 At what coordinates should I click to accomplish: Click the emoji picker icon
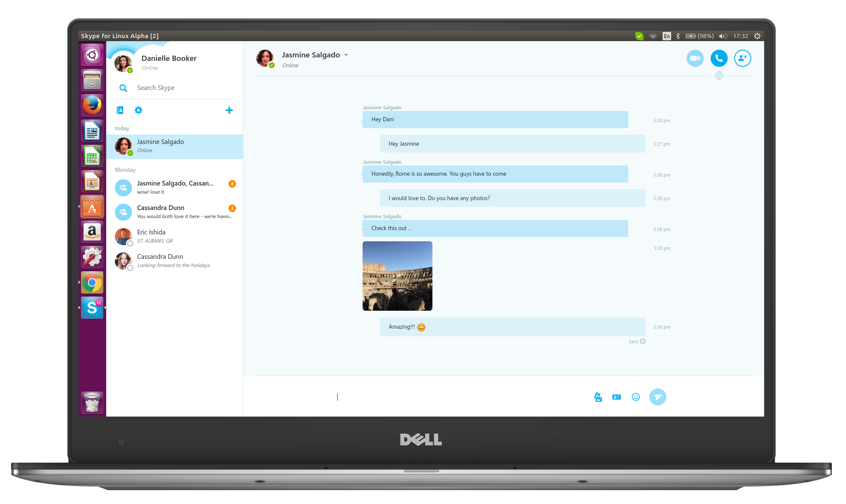636,396
